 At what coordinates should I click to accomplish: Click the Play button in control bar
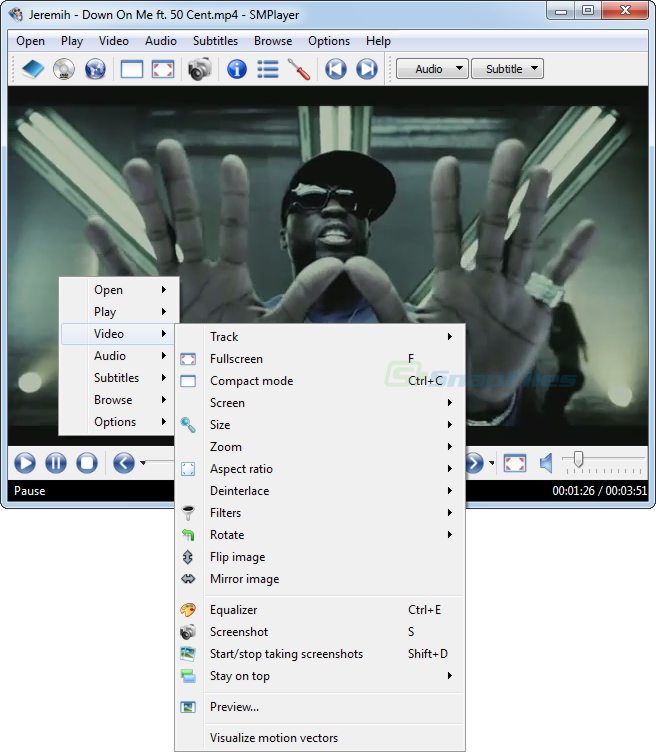point(25,463)
